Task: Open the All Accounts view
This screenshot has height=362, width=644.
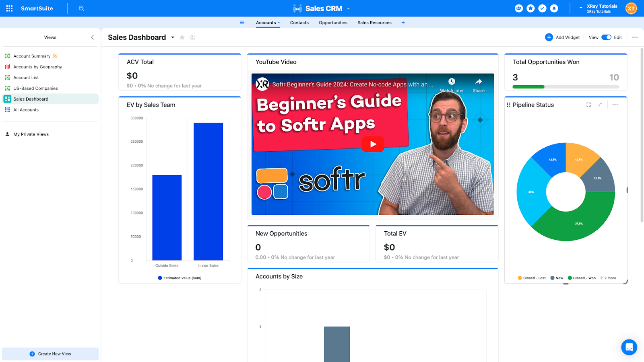Action: coord(26,110)
